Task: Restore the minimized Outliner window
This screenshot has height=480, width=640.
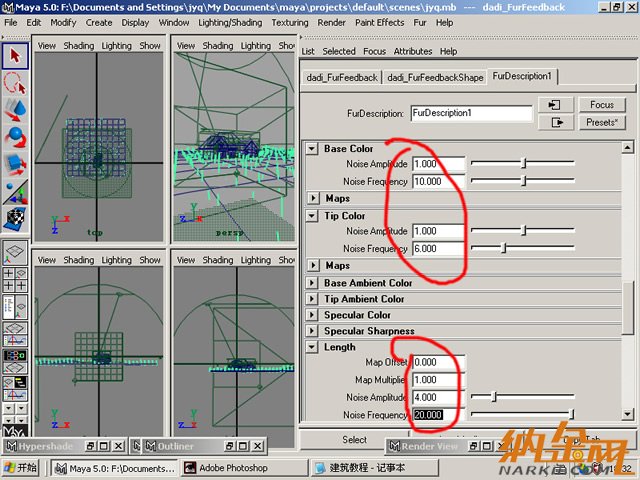Action: point(230,446)
